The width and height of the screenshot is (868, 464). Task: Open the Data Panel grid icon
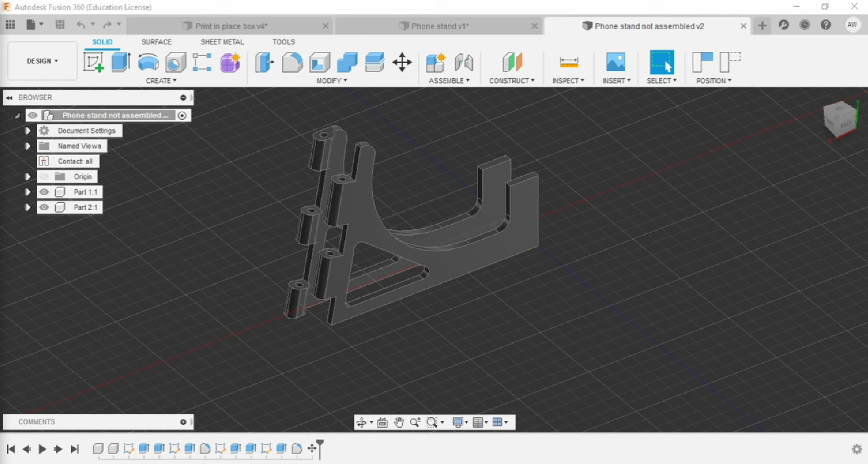[10, 25]
